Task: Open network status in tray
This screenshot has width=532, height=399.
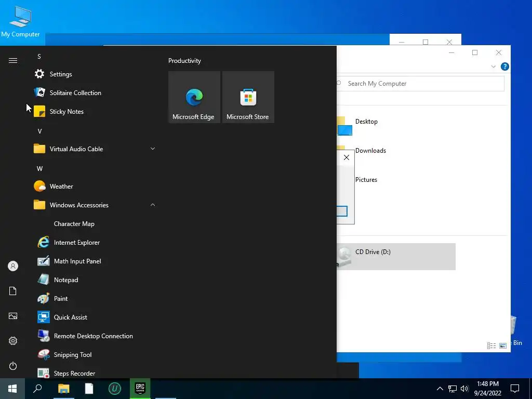Action: (x=453, y=389)
